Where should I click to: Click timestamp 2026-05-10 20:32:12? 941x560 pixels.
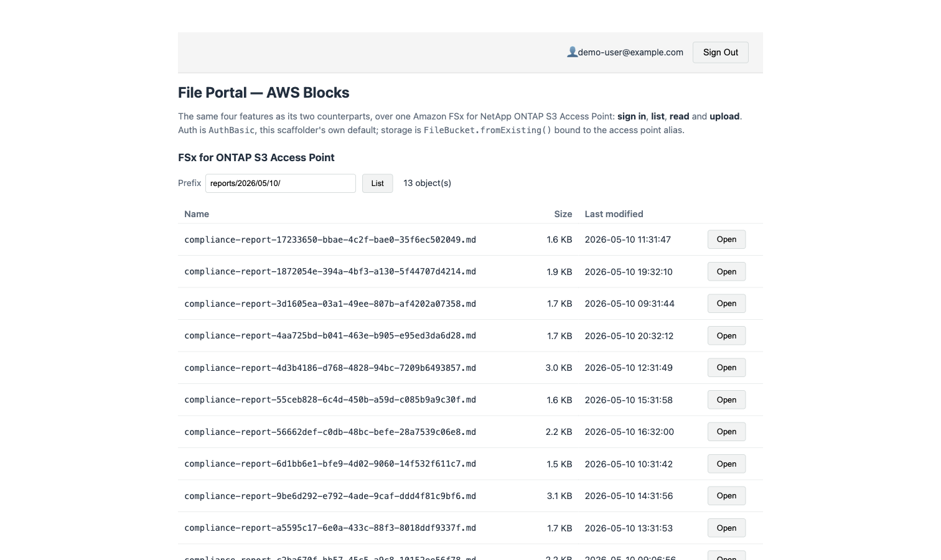[629, 335]
